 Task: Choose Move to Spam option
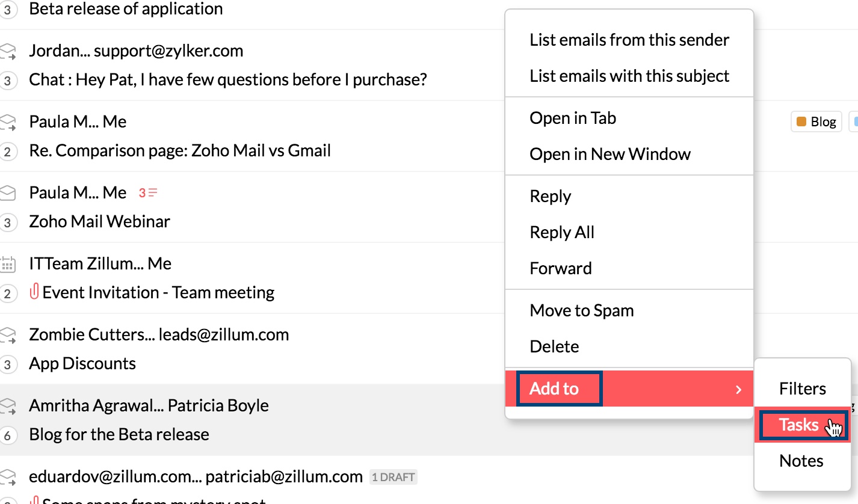581,311
